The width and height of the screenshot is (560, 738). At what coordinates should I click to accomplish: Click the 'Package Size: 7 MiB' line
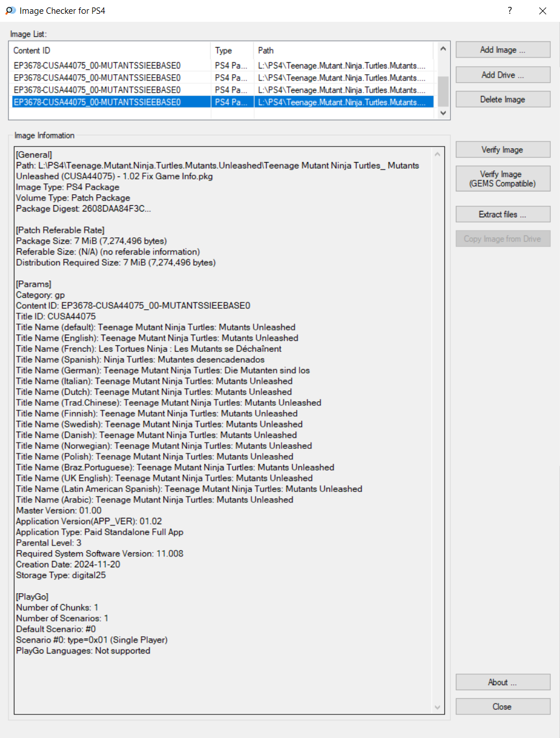[x=91, y=241]
